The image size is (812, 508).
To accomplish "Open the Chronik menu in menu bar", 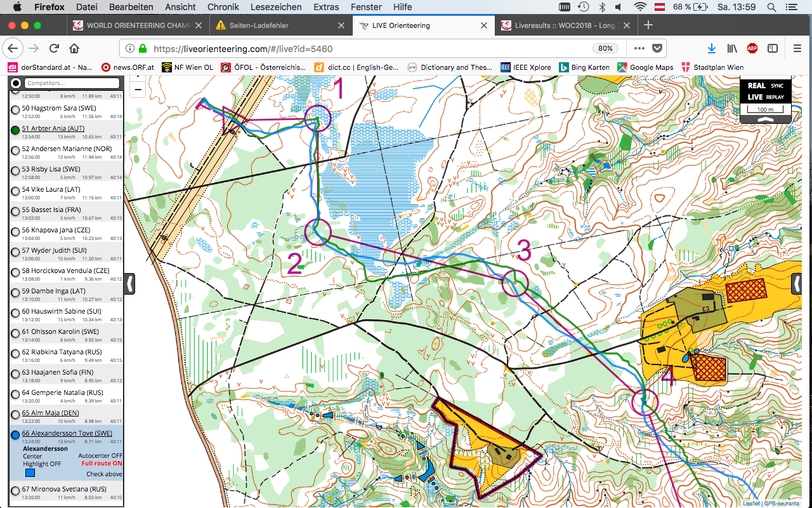I will click(x=222, y=7).
